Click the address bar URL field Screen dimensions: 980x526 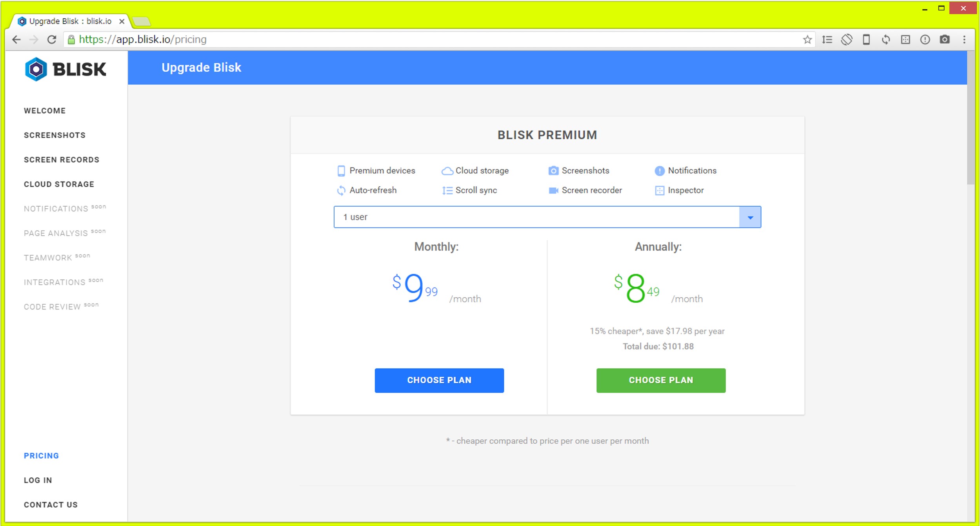click(x=431, y=40)
